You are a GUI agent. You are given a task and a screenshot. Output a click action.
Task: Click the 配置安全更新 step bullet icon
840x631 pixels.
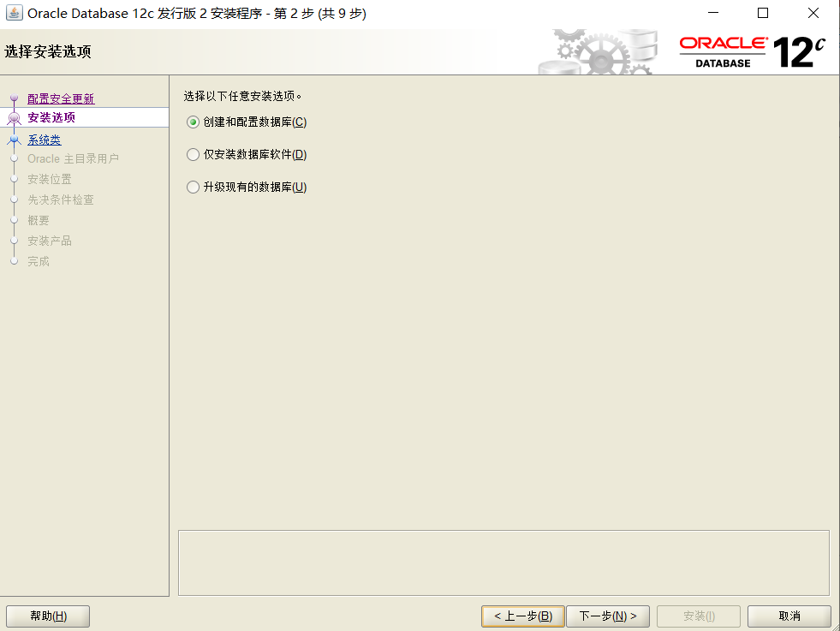[x=15, y=98]
